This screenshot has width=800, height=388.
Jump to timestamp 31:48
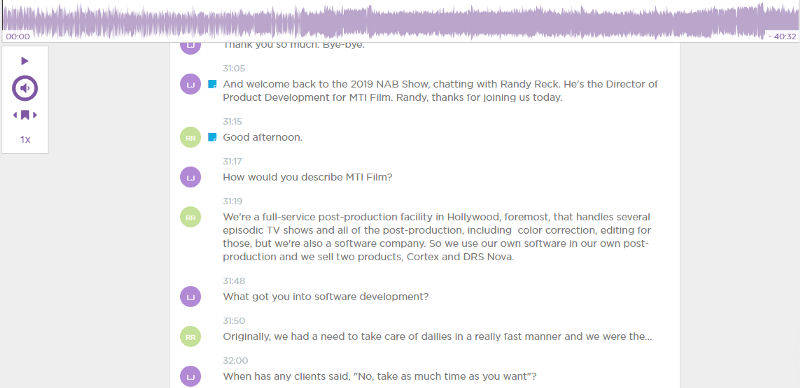point(234,281)
